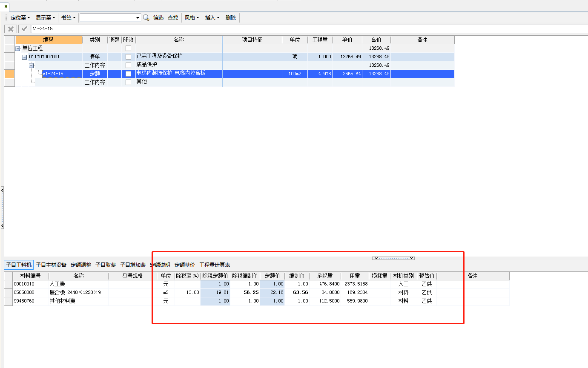This screenshot has height=368, width=588.
Task: Click the 名称 column header in upper table
Action: (179, 40)
